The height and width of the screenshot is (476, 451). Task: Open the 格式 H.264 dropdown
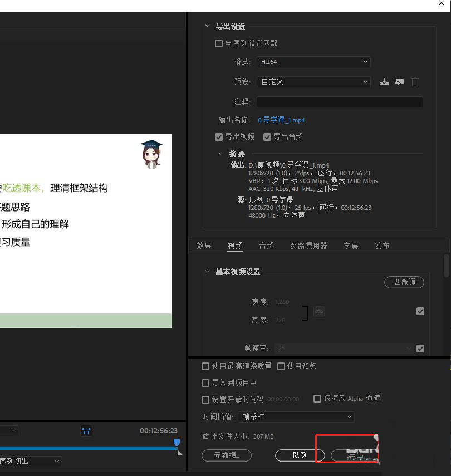[313, 62]
